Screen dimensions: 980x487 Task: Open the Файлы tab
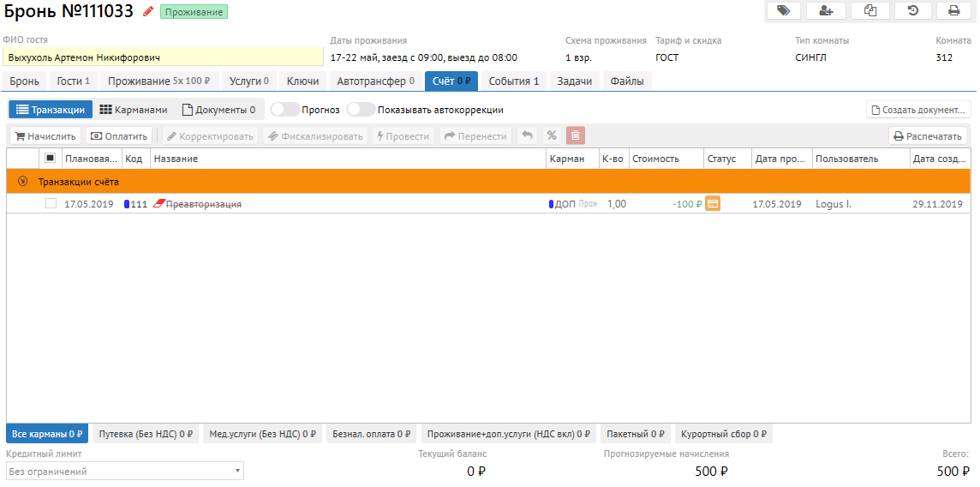pos(628,81)
